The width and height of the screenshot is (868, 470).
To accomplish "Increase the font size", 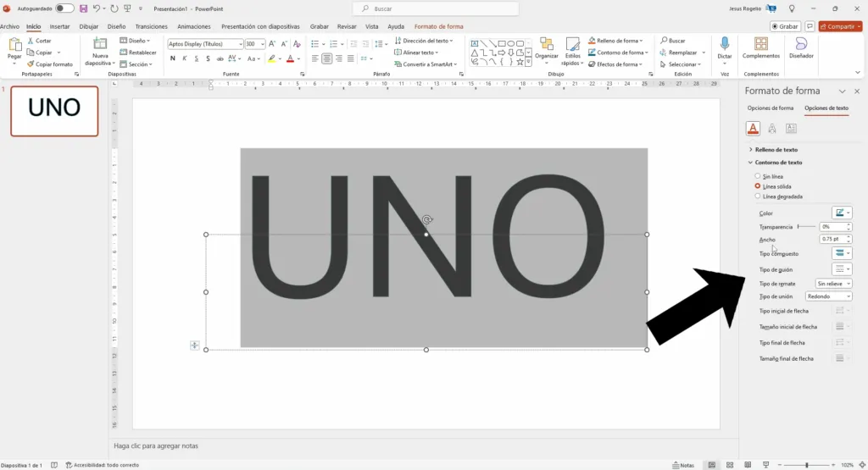I will point(272,44).
